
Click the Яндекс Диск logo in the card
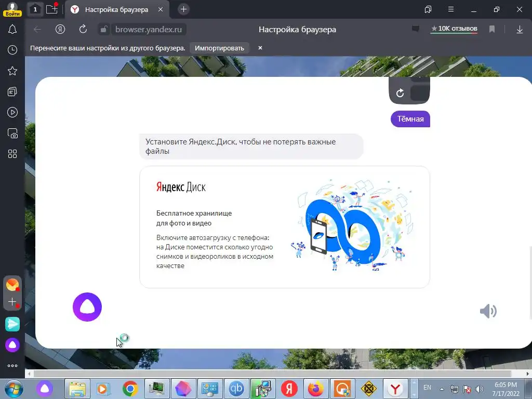[181, 187]
